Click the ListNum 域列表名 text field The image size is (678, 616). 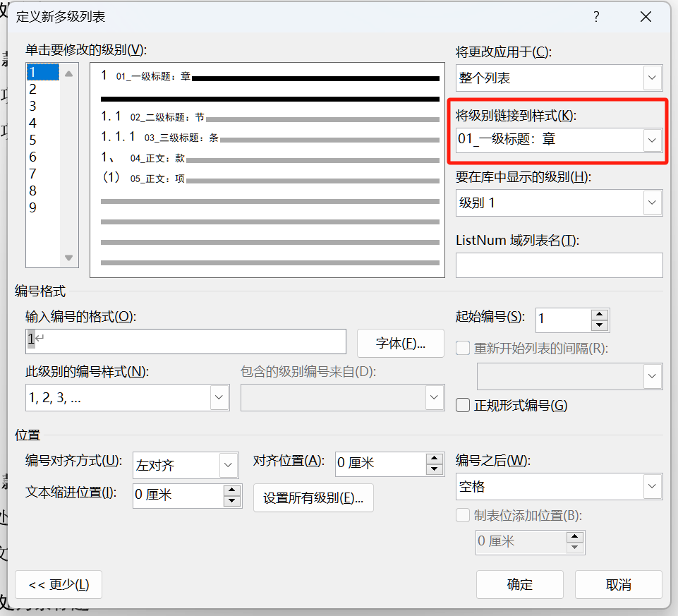[559, 265]
